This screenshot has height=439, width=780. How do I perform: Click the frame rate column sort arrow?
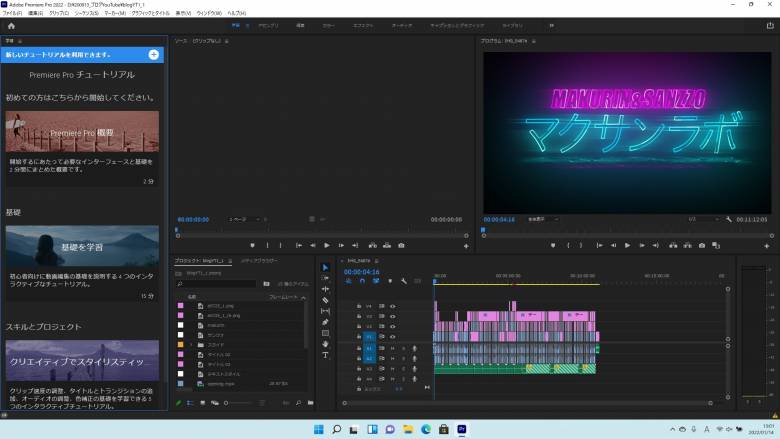(x=303, y=297)
